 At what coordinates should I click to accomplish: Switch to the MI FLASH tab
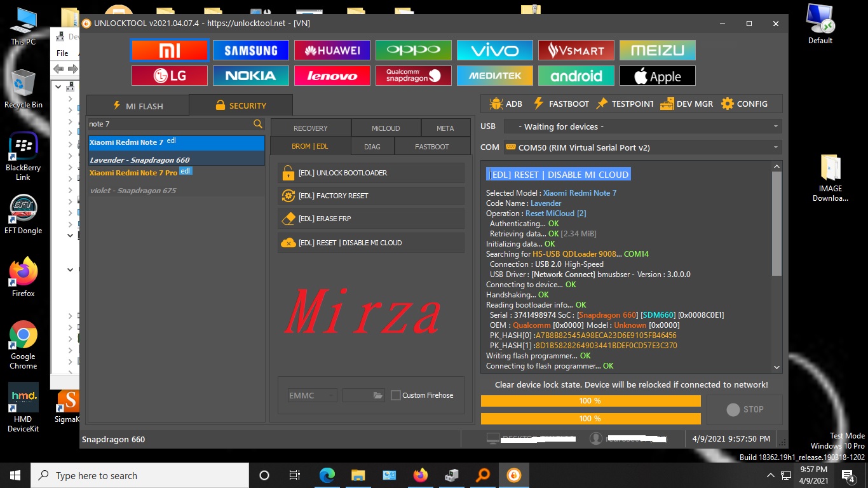[x=138, y=105]
